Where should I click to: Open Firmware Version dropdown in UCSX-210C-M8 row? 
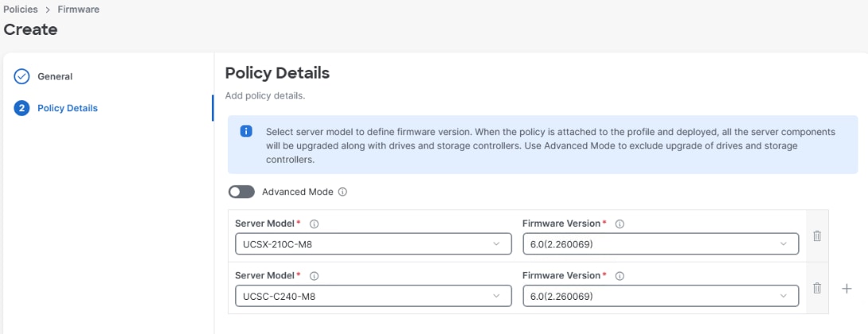pyautogui.click(x=660, y=244)
